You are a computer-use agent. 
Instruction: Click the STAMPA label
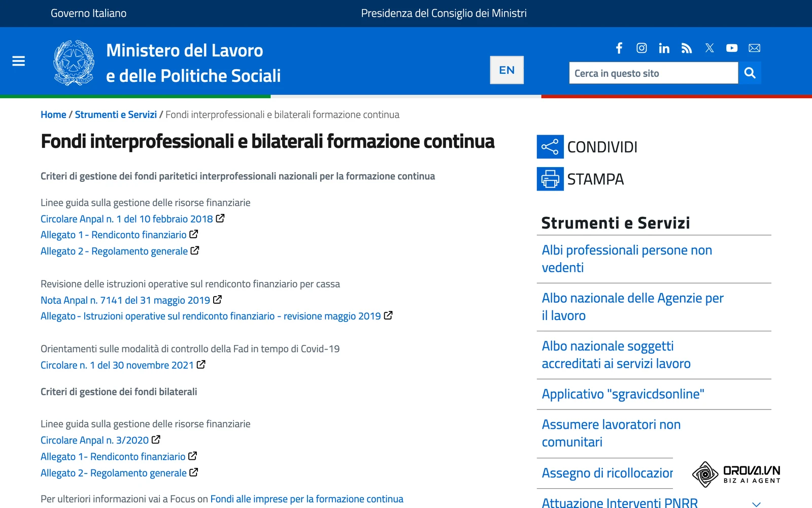pyautogui.click(x=595, y=179)
